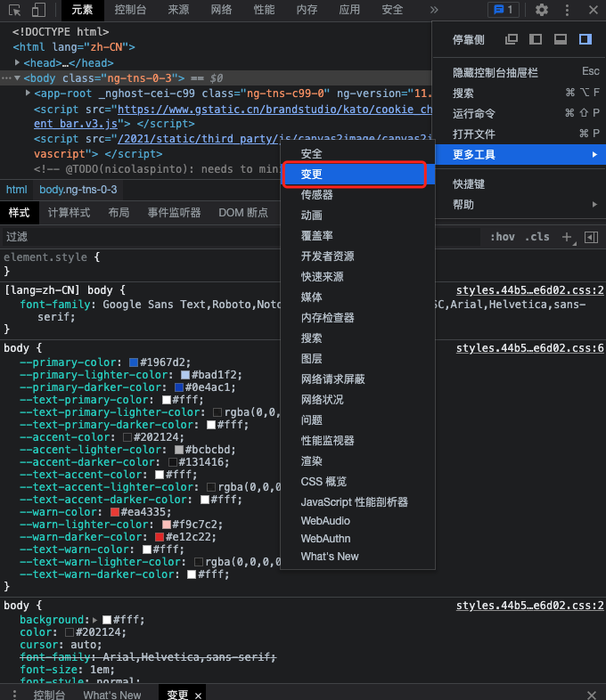Click 隐藏控制台抽屉栏 menu item
This screenshot has width=606, height=700.
tap(520, 72)
